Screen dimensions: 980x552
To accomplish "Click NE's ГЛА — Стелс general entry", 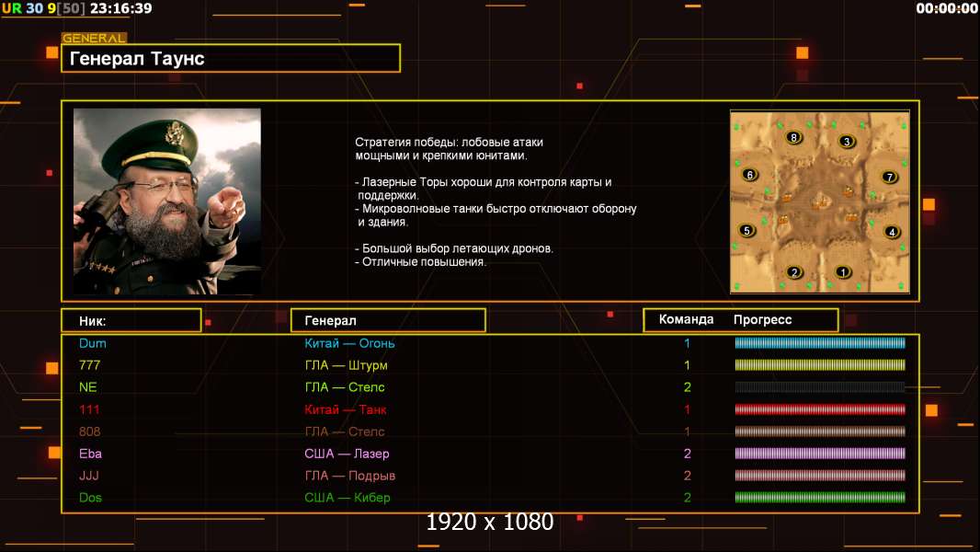I will click(345, 387).
